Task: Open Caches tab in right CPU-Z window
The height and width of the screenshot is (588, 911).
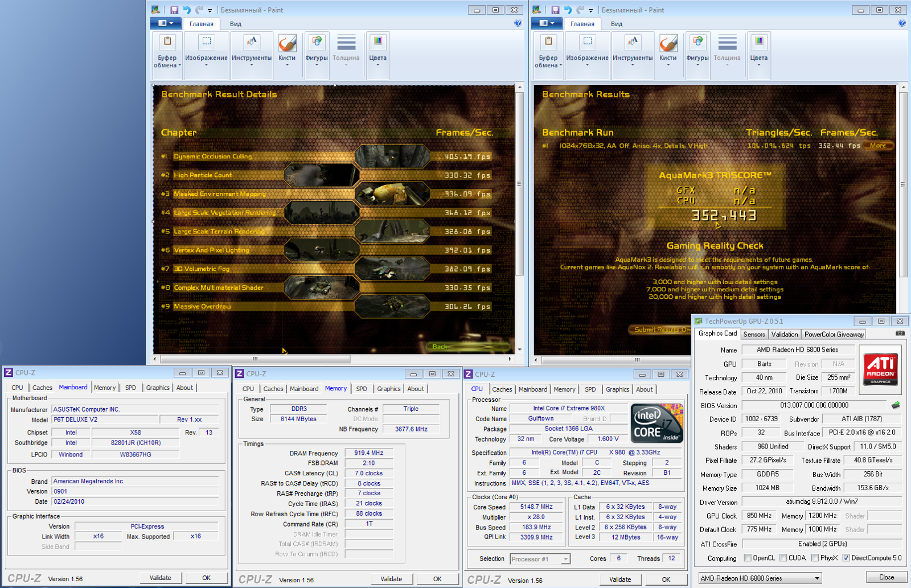Action: point(502,389)
